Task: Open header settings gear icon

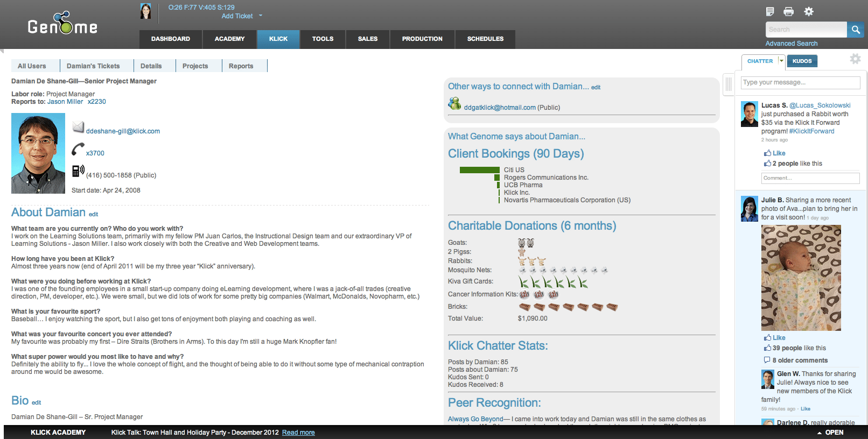Action: pos(809,11)
